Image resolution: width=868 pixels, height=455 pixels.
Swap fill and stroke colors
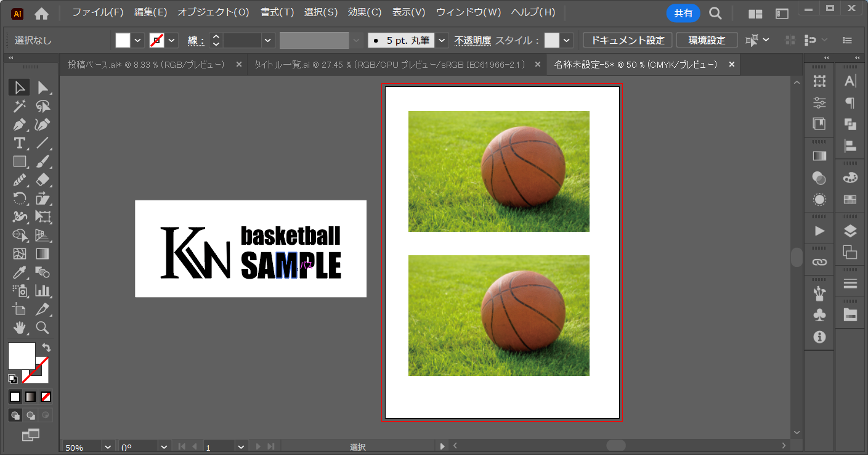point(46,348)
